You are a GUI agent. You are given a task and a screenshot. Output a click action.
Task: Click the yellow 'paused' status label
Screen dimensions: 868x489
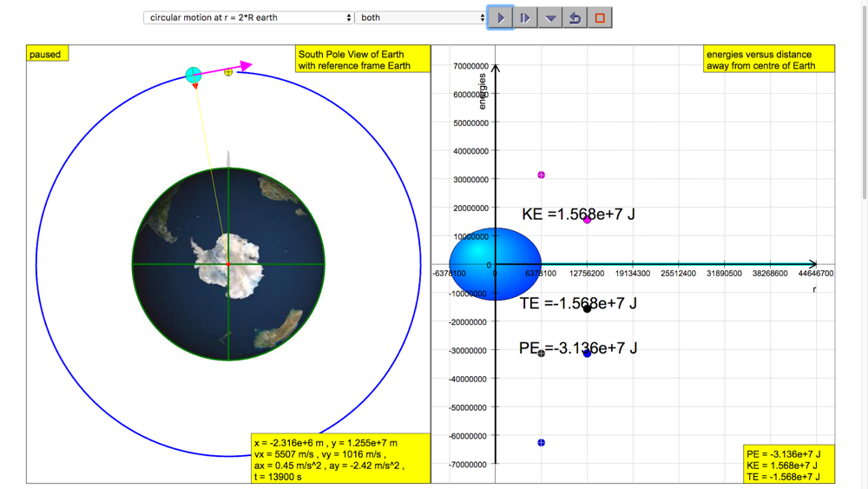(46, 54)
